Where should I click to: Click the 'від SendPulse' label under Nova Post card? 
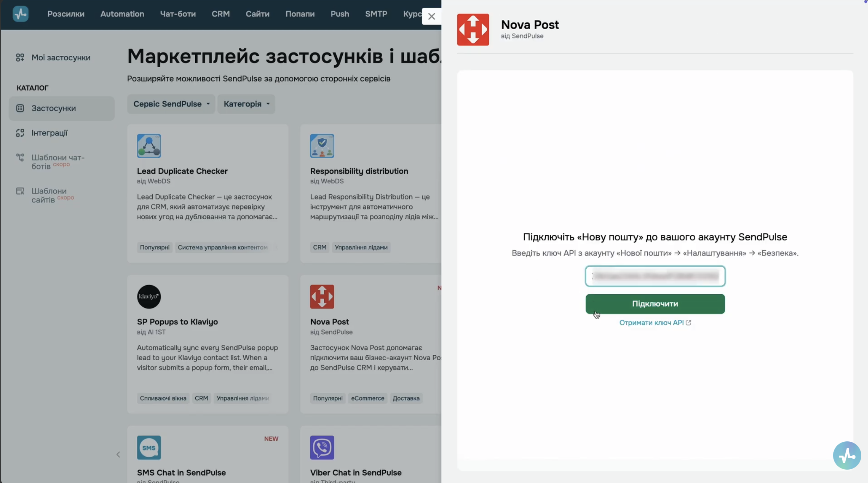[331, 332]
